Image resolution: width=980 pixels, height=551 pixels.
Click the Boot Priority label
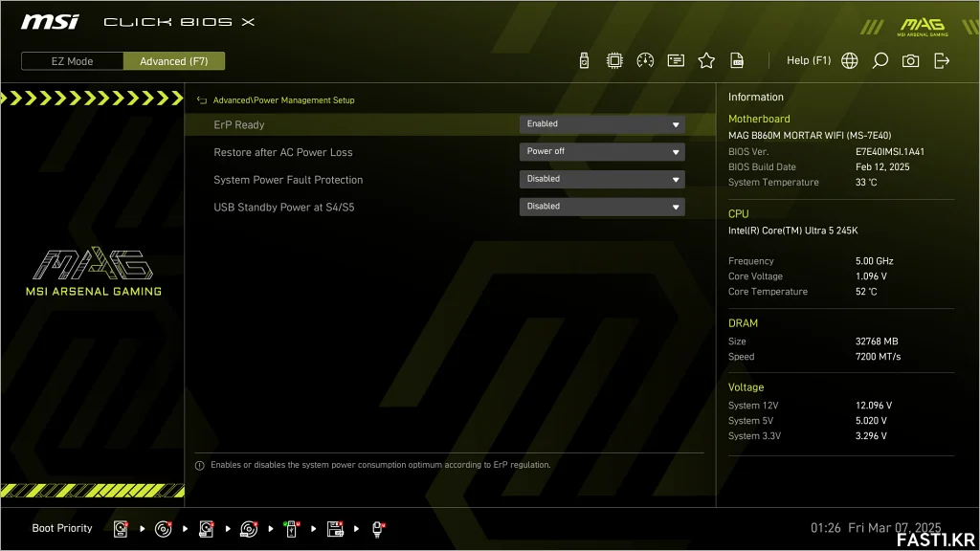(x=62, y=528)
